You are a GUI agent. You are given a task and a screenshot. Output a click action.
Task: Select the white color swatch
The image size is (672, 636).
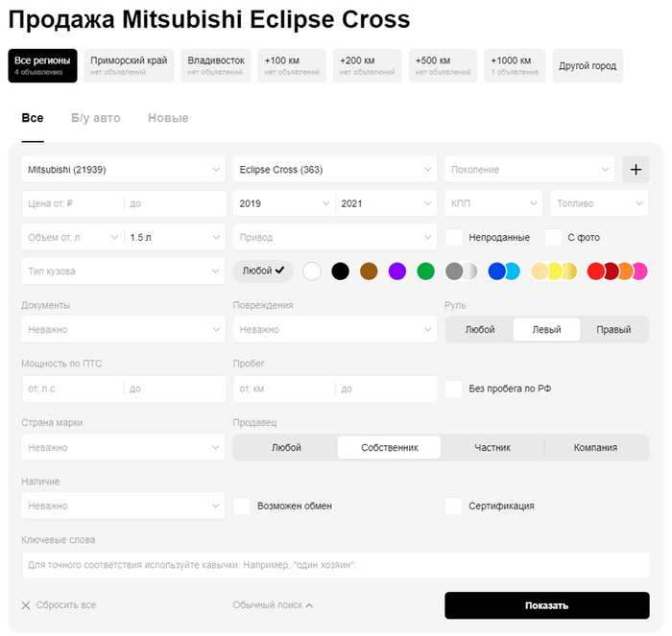[312, 271]
